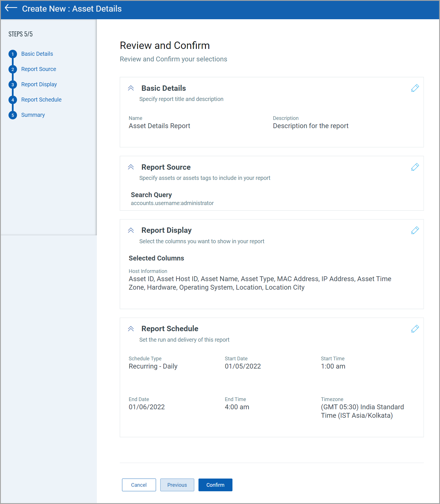Edit Basic Details with pencil icon
Viewport: 440px width, 504px height.
coord(415,88)
